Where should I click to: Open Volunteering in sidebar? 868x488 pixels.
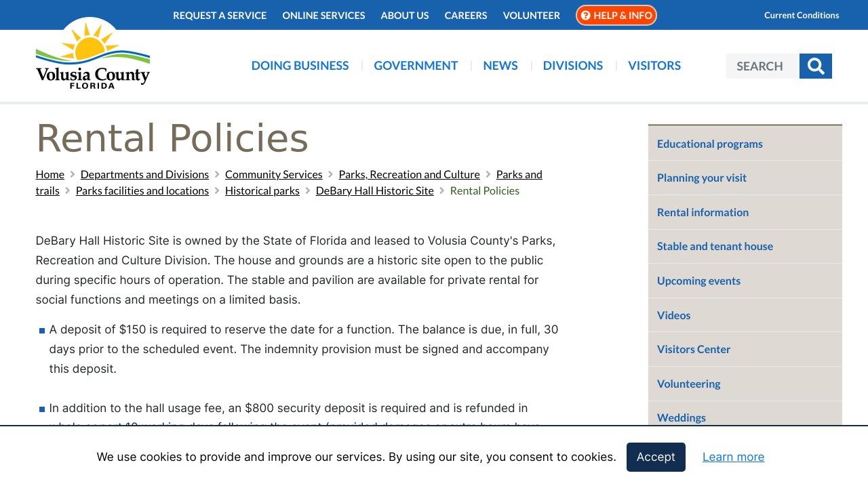click(x=745, y=384)
